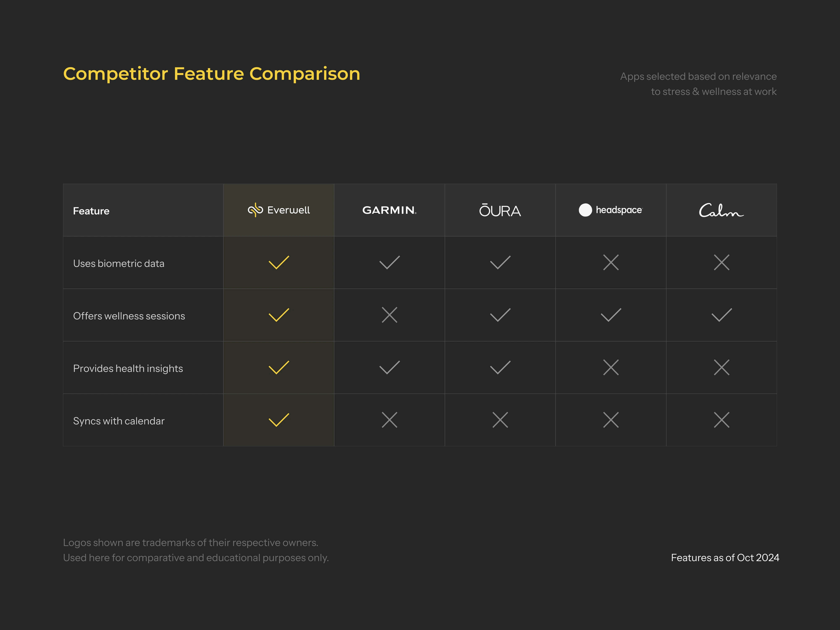This screenshot has height=630, width=840.
Task: Select the Calm logo header
Action: click(721, 210)
